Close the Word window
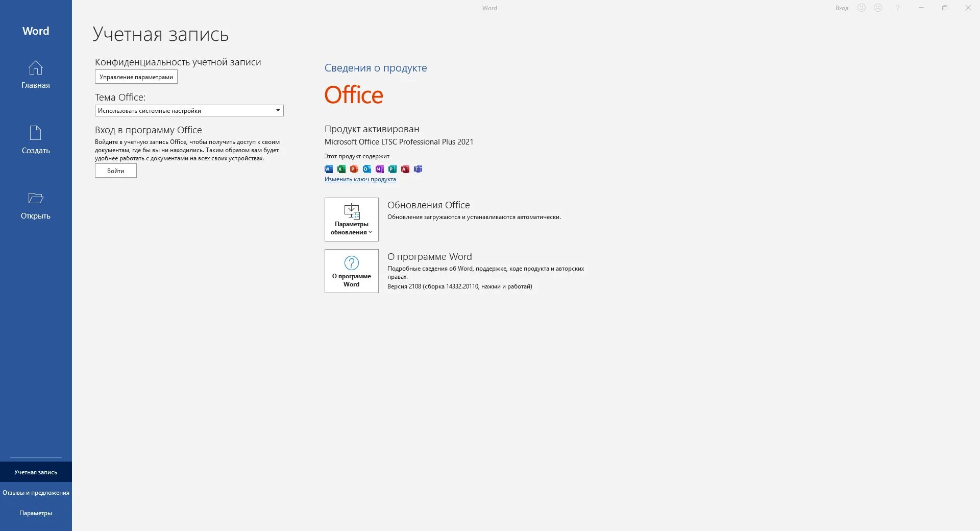Viewport: 980px width, 531px height. (x=968, y=8)
